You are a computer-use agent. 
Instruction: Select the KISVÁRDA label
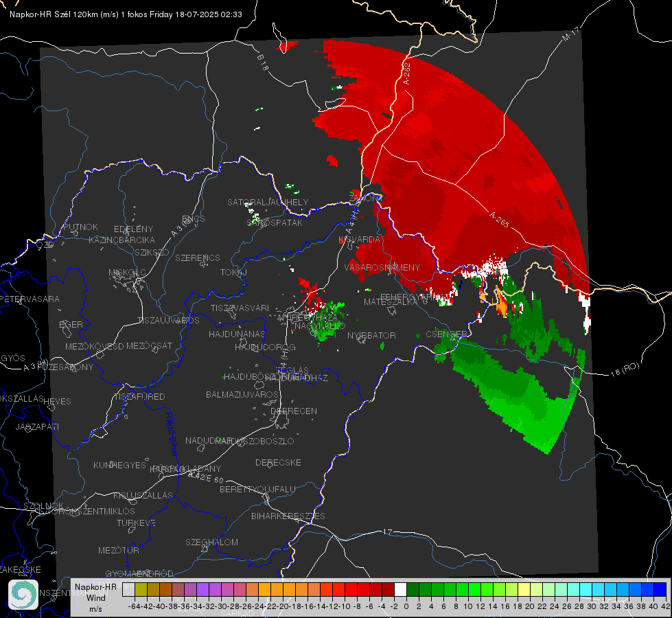(x=359, y=240)
